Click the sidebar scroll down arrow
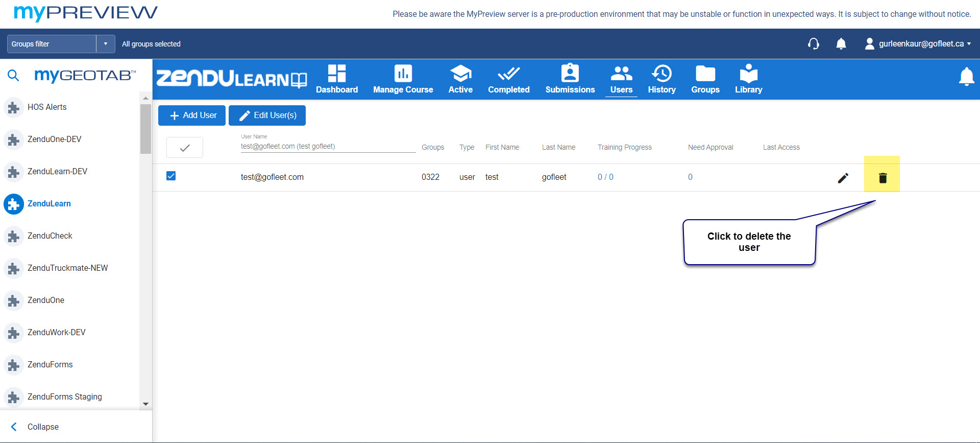This screenshot has width=980, height=443. (145, 404)
